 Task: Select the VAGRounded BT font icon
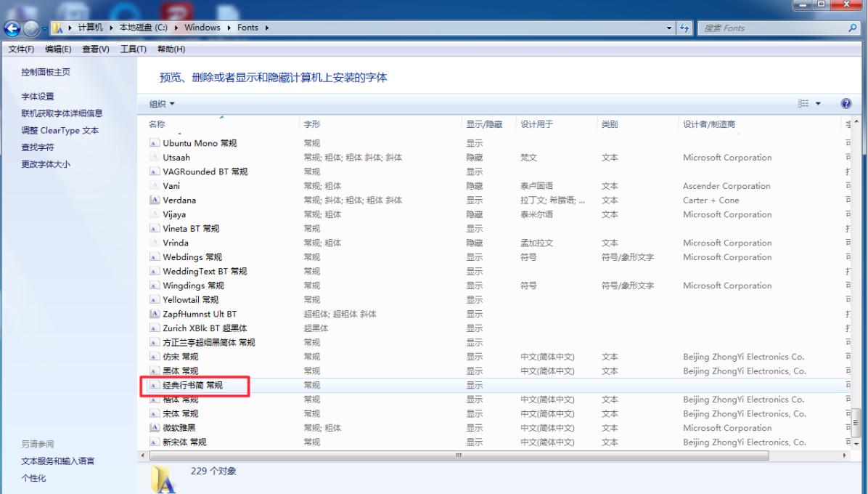[x=155, y=171]
